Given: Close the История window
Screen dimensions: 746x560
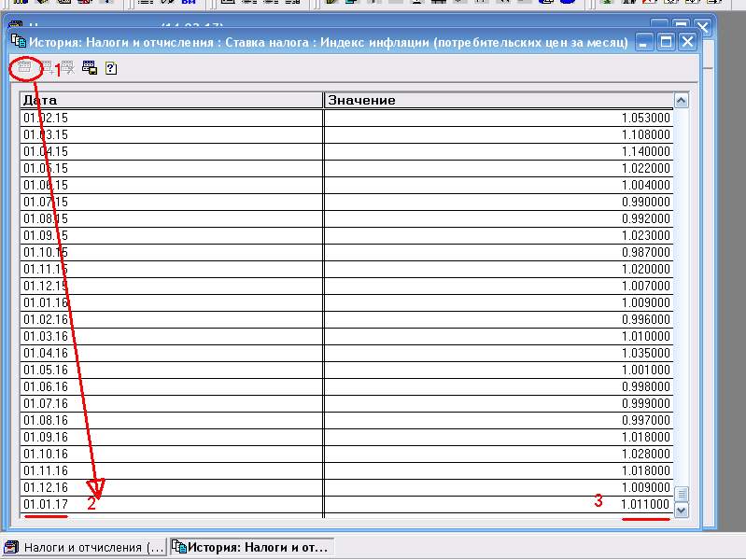Looking at the screenshot, I should pos(687,42).
